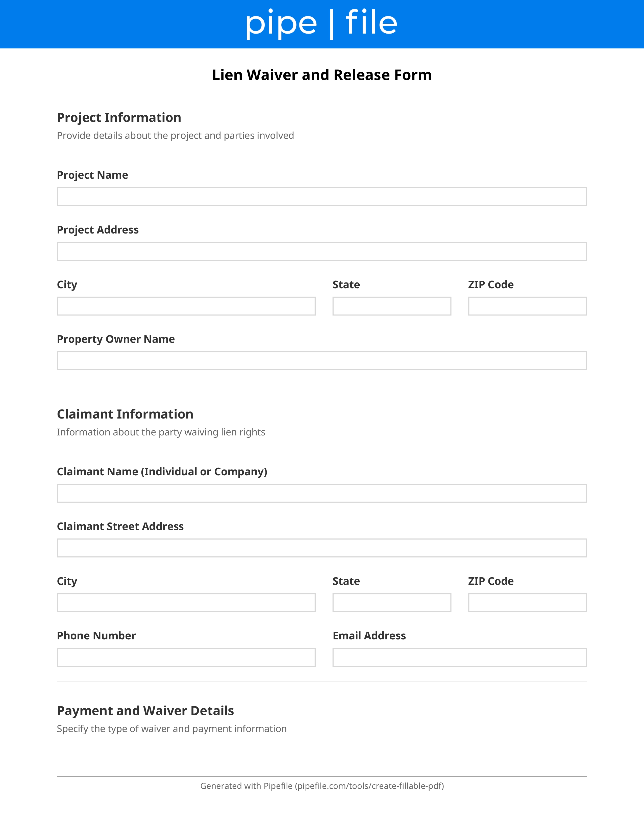The image size is (644, 833).
Task: Select the claimant City input field
Action: pyautogui.click(x=186, y=603)
